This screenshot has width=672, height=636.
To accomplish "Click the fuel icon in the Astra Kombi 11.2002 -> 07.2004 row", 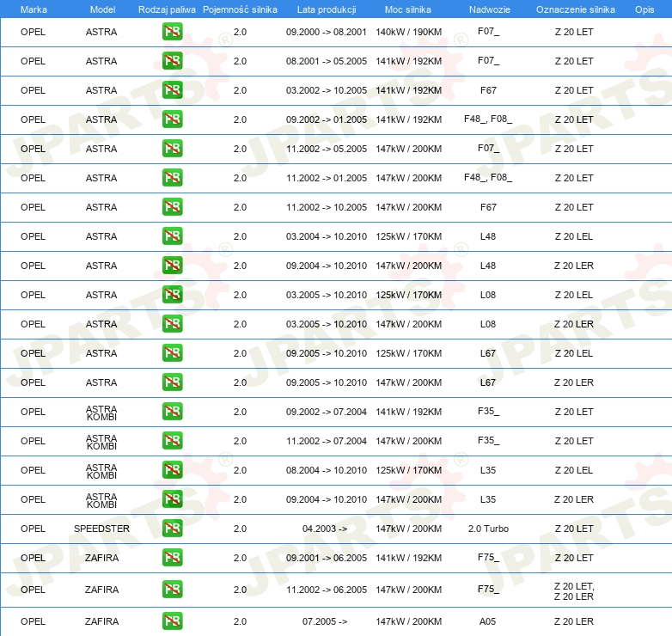I will tap(172, 441).
